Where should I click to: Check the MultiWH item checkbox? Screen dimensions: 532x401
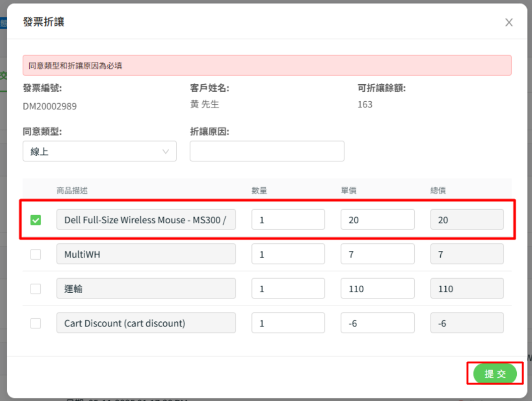click(x=36, y=254)
